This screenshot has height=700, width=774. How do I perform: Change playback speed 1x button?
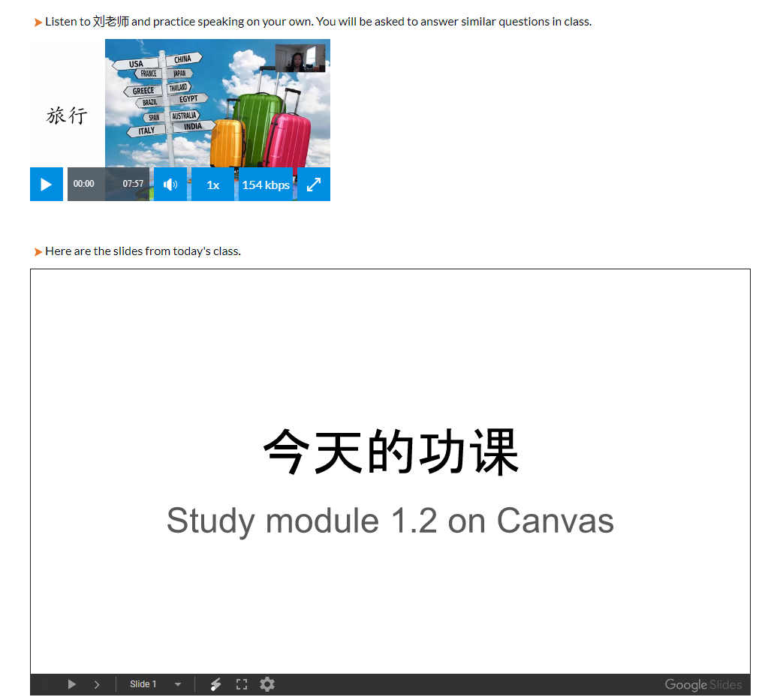click(212, 185)
